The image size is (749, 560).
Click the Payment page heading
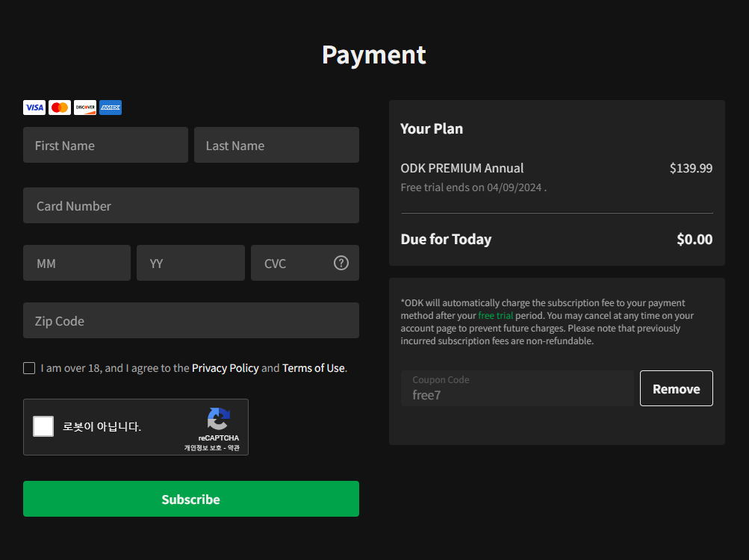[374, 55]
